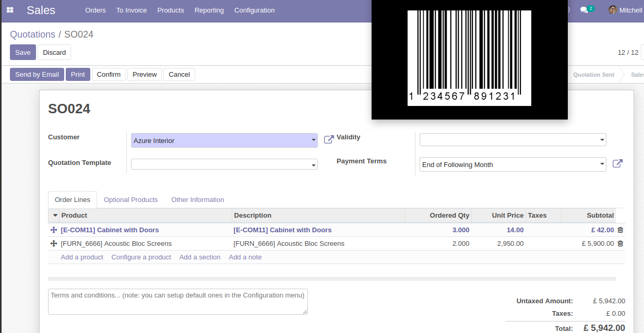This screenshot has width=644, height=333.
Task: Click the pager text 12 / 12
Action: (x=628, y=53)
